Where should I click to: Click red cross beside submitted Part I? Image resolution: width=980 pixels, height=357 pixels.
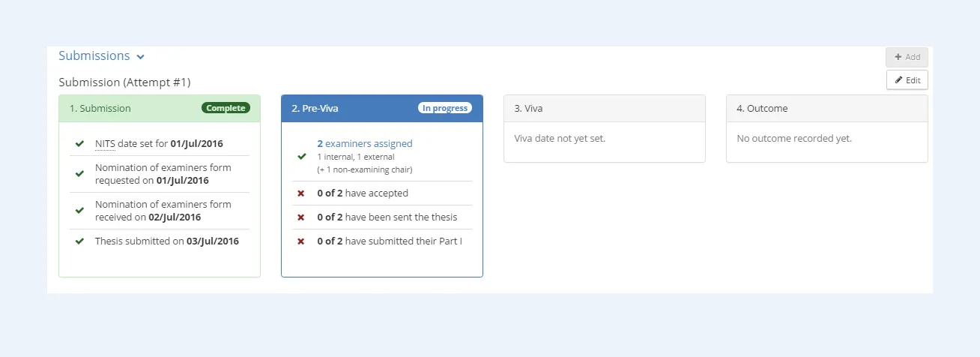click(x=301, y=241)
